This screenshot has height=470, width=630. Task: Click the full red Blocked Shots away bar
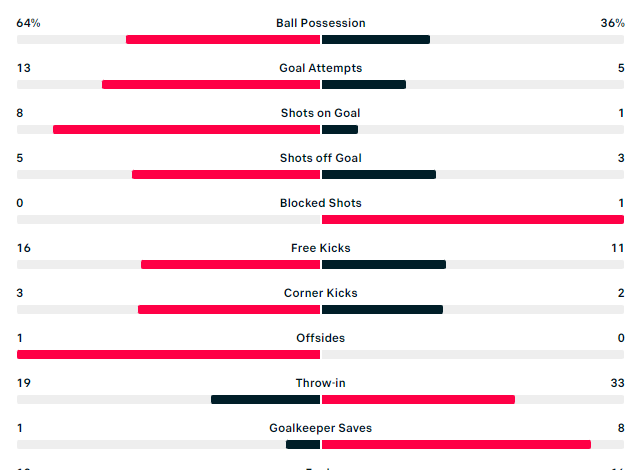(472, 220)
